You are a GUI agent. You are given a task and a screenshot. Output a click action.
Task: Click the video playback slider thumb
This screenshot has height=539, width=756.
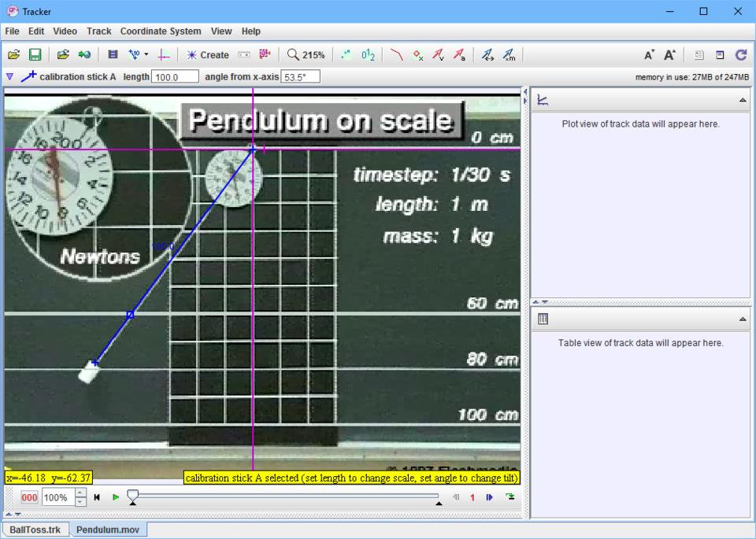click(x=133, y=496)
